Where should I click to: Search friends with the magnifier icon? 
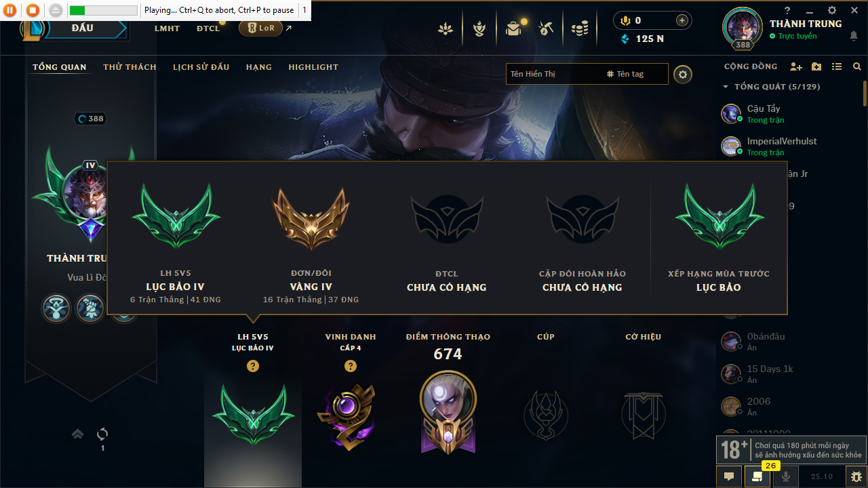(857, 66)
